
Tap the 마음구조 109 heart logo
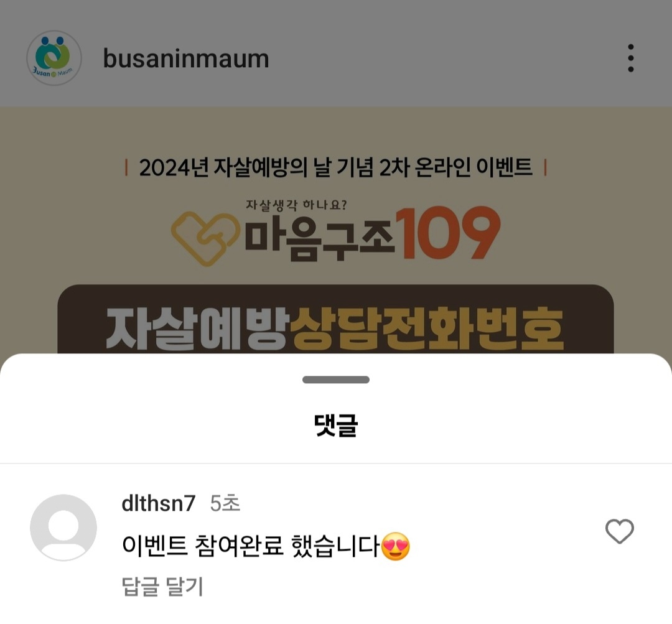pos(205,238)
